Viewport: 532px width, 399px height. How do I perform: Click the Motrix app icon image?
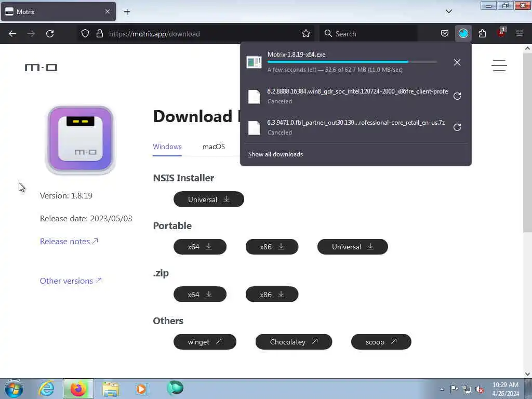point(81,140)
